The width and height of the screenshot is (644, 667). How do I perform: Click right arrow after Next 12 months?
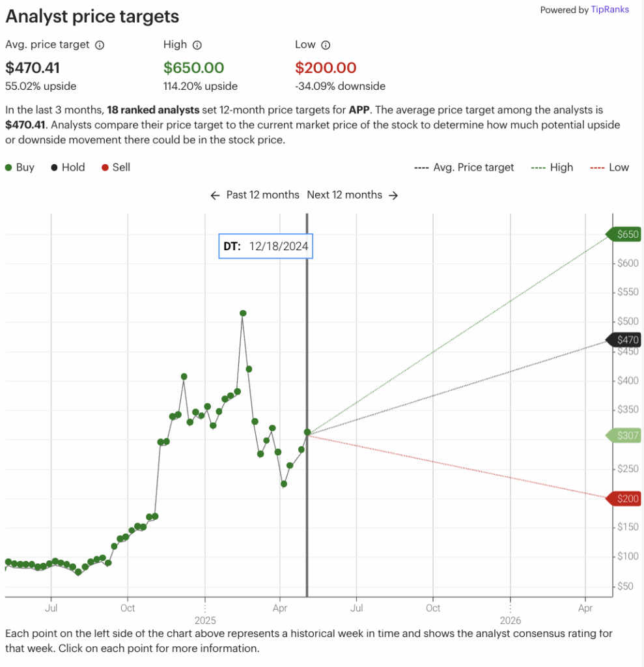[393, 195]
